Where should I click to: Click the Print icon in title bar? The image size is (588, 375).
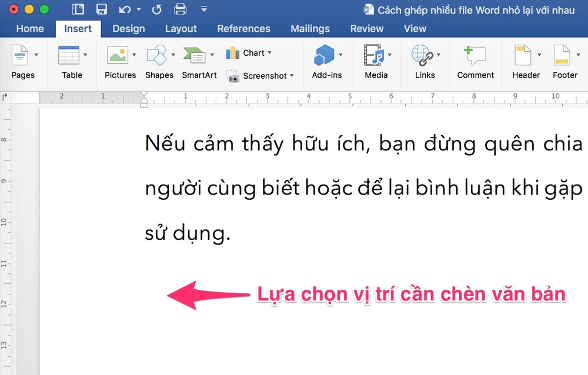(181, 9)
